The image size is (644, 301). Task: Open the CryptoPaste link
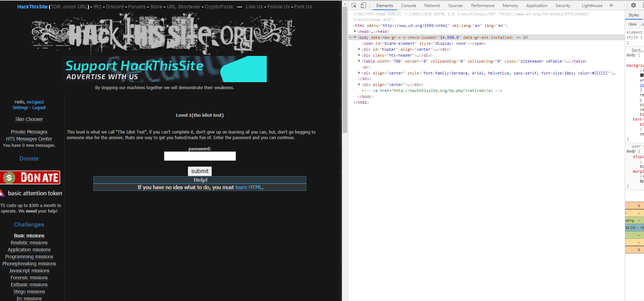tap(219, 7)
